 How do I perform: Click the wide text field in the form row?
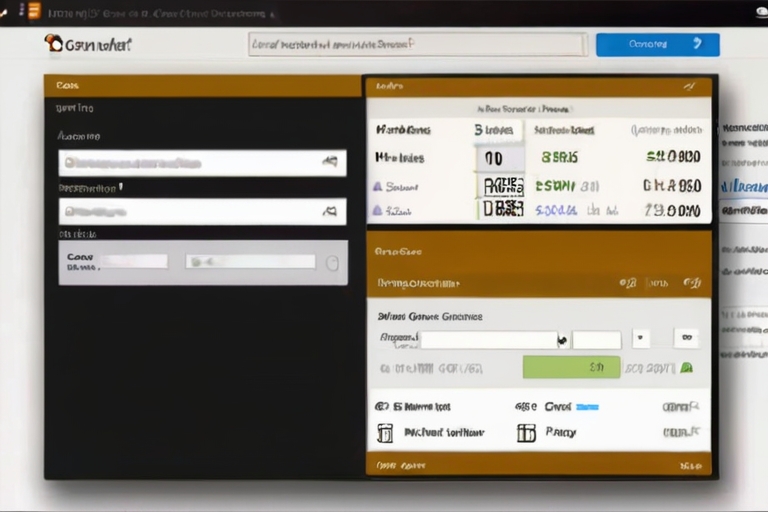point(489,340)
